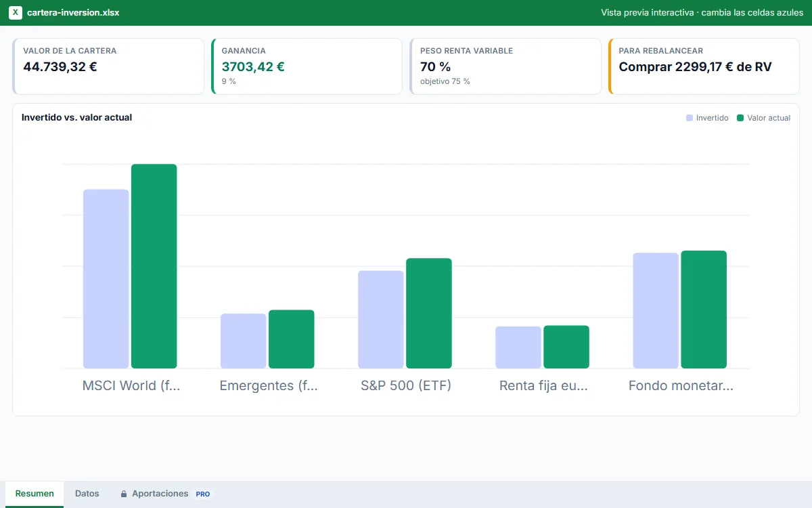This screenshot has height=508, width=812.
Task: Click the "9 %" gain percentage
Action: (229, 81)
